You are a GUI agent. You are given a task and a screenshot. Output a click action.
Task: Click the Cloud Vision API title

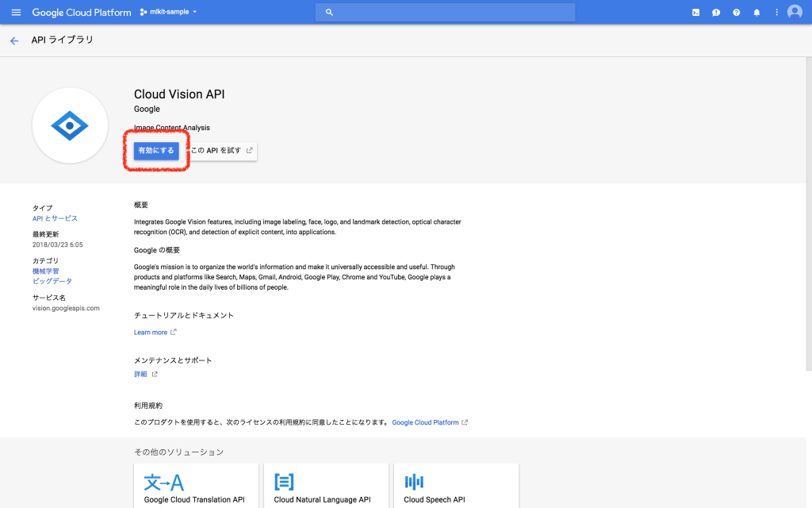coord(179,94)
